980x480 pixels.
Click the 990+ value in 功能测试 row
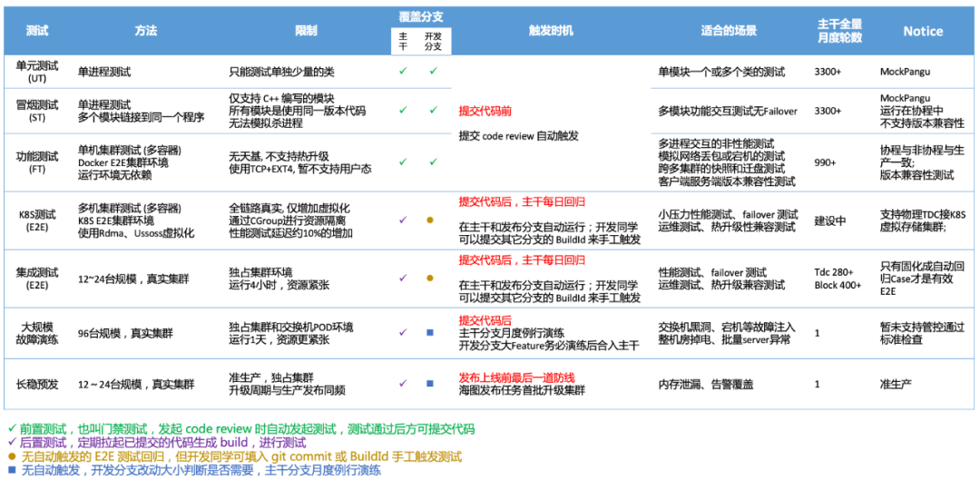pos(825,162)
